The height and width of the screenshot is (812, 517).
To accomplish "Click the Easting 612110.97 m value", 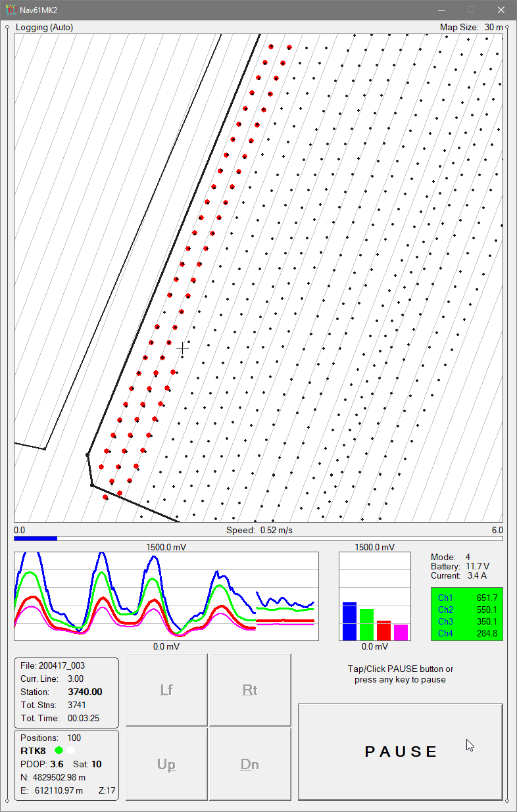I will point(59,790).
